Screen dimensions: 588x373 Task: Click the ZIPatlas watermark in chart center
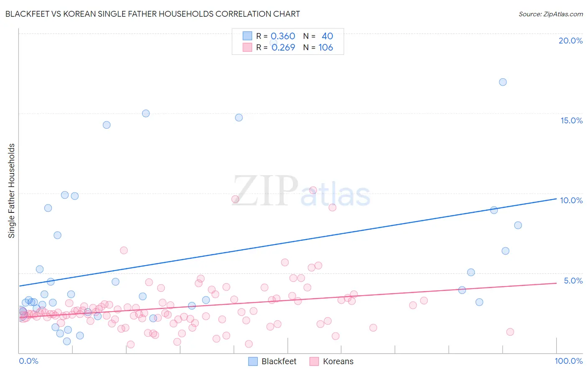[x=302, y=191]
